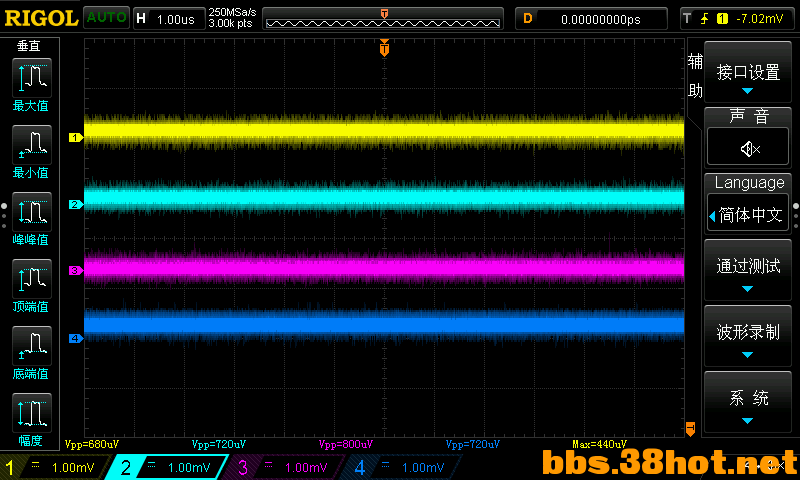The image size is (800, 480).
Task: Click the delay D 0.00000000ps readout
Action: pos(591,19)
